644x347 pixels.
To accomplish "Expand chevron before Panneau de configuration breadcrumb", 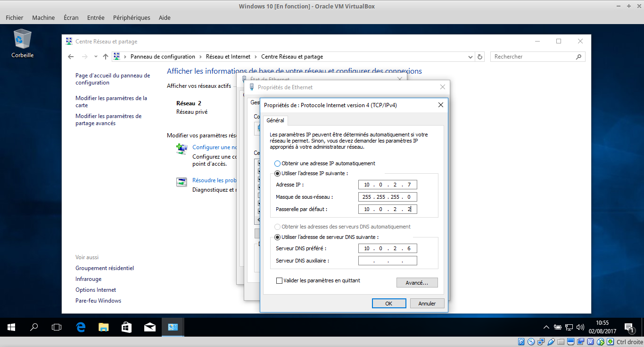I will pyautogui.click(x=125, y=57).
